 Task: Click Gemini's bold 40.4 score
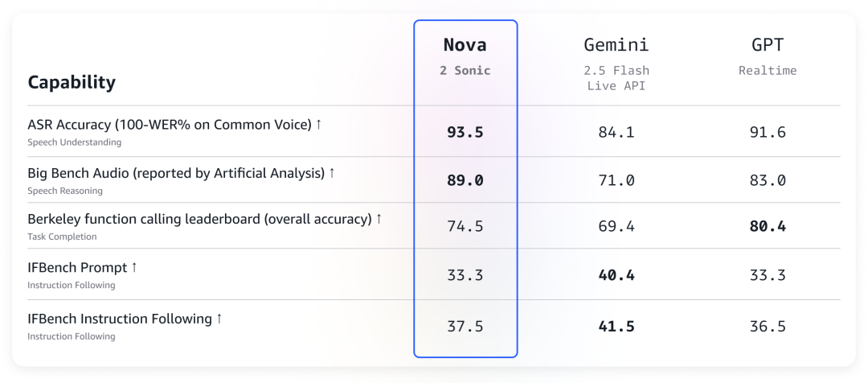[x=616, y=275]
